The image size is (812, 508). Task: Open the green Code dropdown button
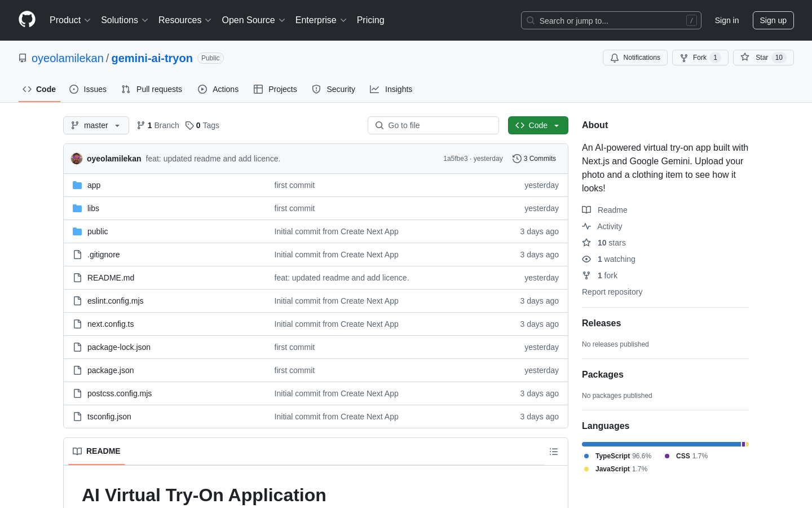[538, 125]
